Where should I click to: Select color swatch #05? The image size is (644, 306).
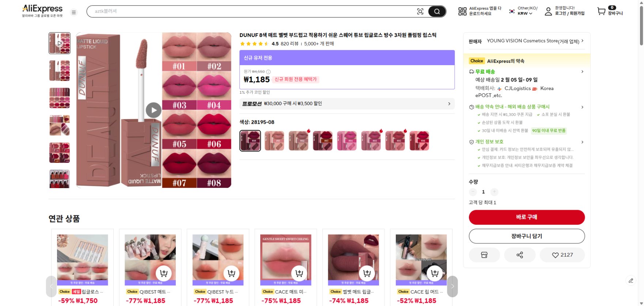[395, 141]
